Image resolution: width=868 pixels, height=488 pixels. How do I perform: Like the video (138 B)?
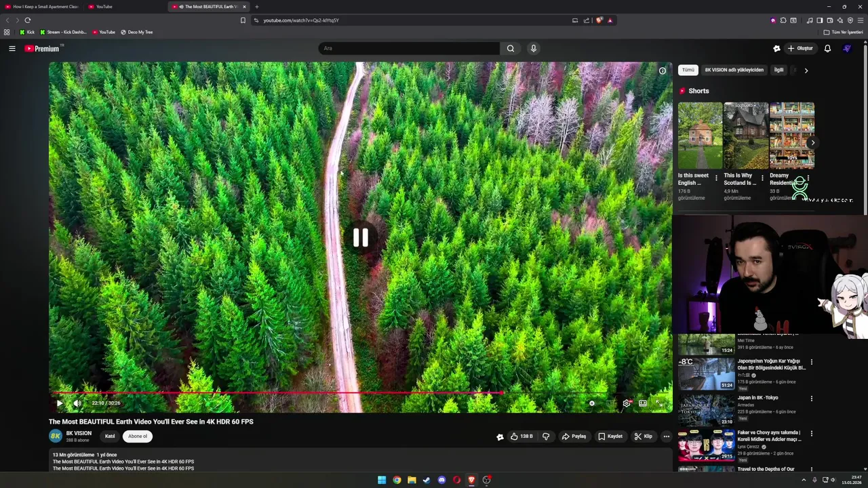click(521, 436)
